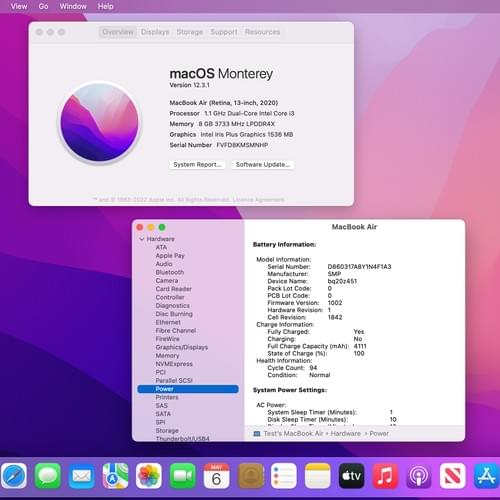
Task: Select Ethernet in Hardware list
Action: 168,322
